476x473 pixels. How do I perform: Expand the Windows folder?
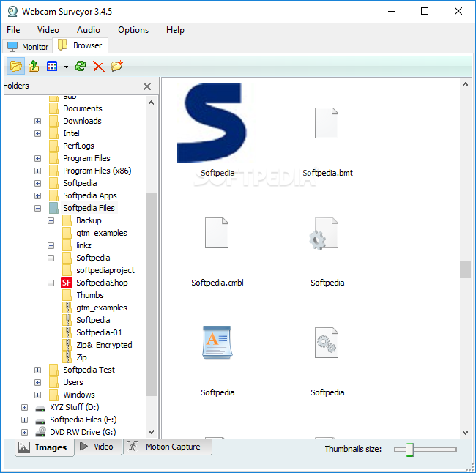(37, 395)
